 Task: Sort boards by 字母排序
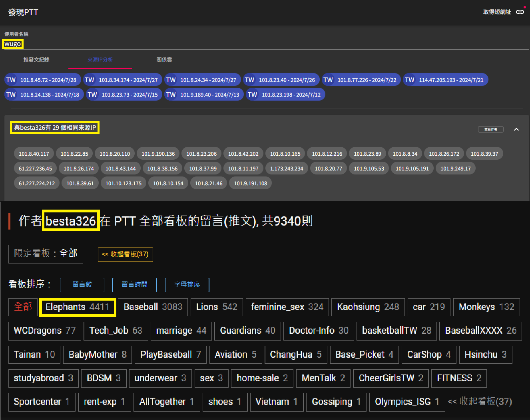[187, 285]
